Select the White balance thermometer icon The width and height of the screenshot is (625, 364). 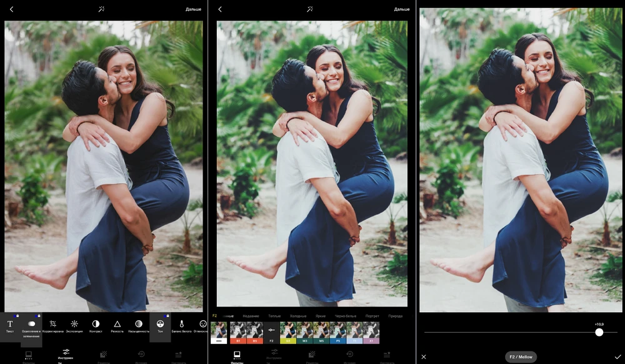point(181,325)
